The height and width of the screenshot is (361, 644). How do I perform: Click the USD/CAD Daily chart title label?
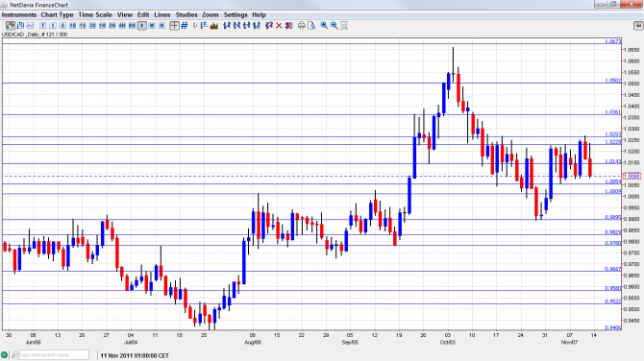(x=35, y=35)
